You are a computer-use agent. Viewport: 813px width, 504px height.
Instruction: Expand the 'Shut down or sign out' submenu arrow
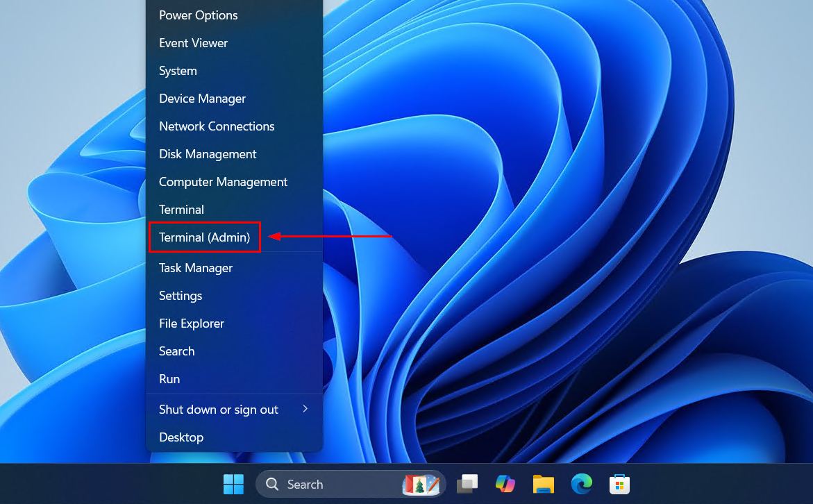pos(305,409)
